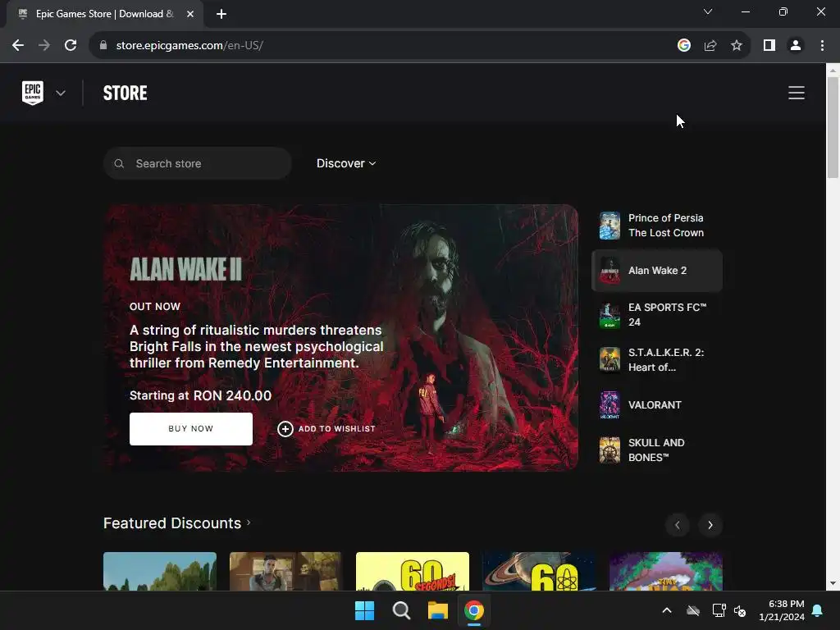Go forward in Chrome browser
The width and height of the screenshot is (840, 630).
(44, 46)
